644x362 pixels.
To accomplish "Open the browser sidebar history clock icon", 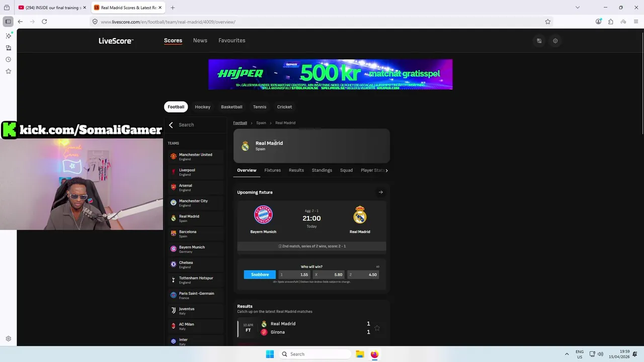I will (x=8, y=59).
